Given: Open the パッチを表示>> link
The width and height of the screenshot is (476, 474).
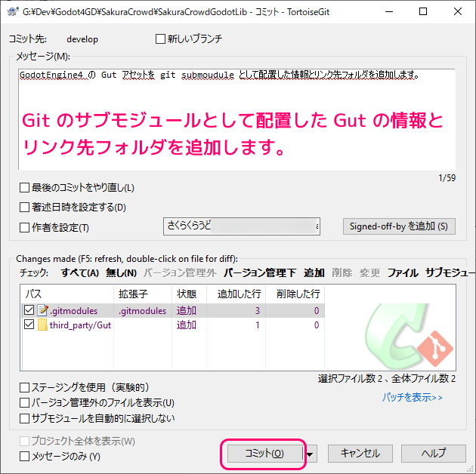Looking at the screenshot, I should click(x=412, y=397).
